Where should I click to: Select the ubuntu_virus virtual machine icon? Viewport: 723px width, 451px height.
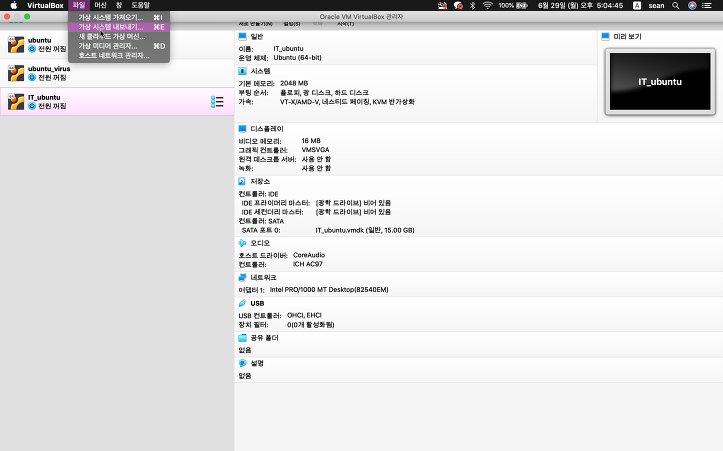[x=16, y=73]
